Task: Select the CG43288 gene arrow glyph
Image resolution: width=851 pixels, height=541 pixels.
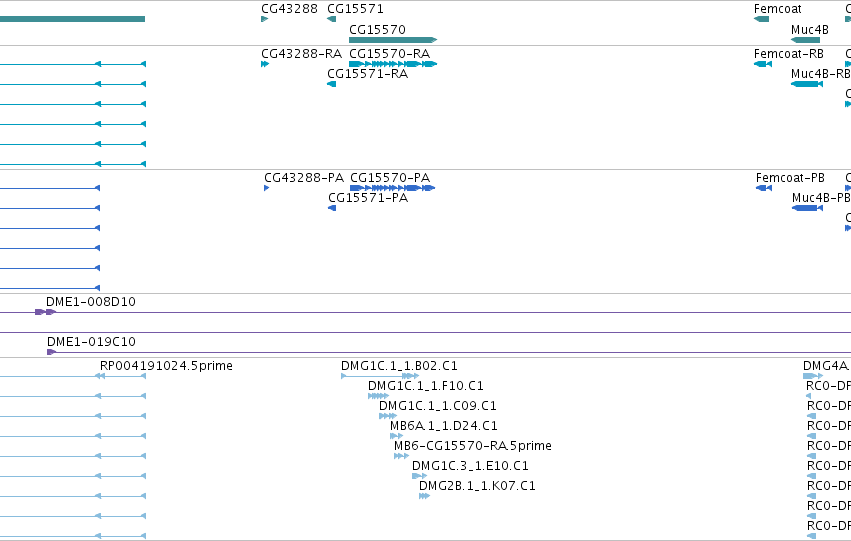Action: pyautogui.click(x=265, y=19)
